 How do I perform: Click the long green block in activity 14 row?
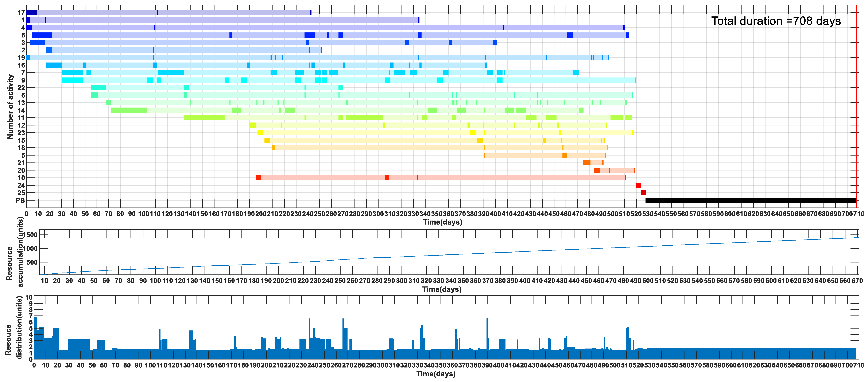pos(129,110)
